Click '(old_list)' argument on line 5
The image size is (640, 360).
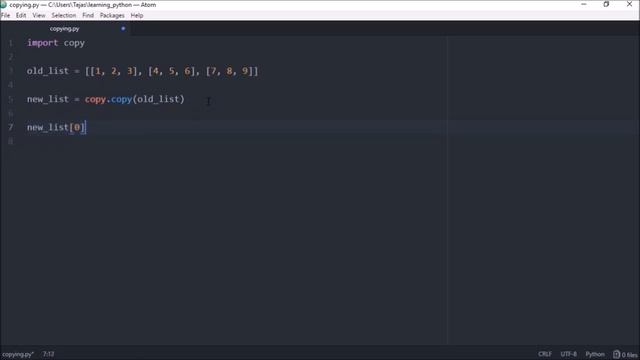coord(158,99)
